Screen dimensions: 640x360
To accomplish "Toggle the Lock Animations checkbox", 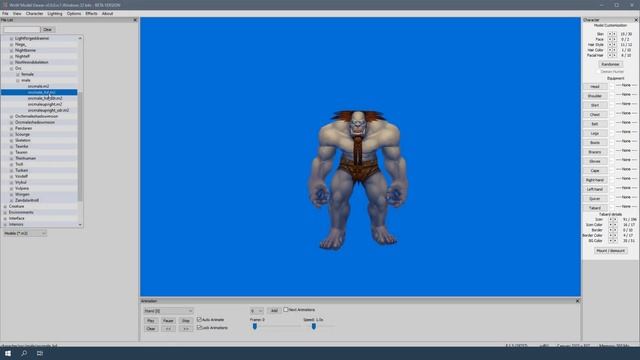I will click(199, 327).
